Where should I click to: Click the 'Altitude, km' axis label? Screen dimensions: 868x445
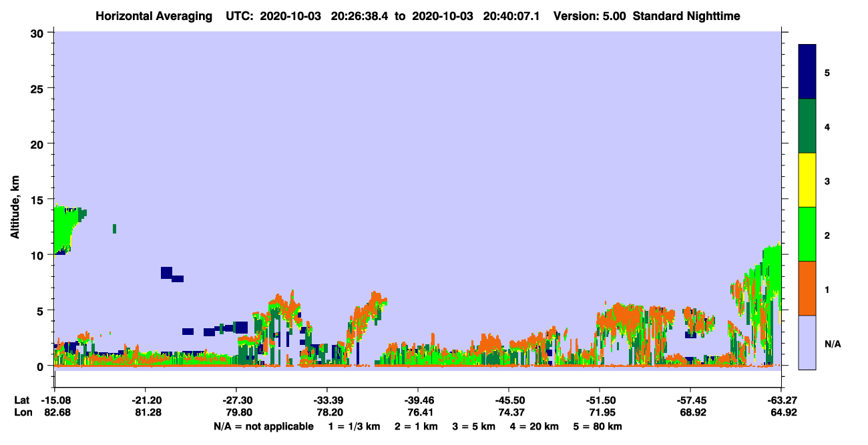click(x=15, y=208)
